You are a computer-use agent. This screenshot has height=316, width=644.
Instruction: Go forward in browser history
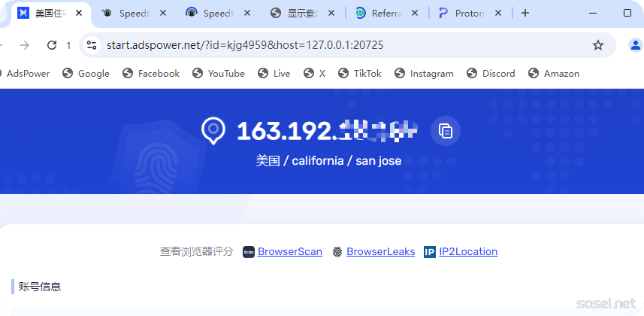pyautogui.click(x=25, y=45)
